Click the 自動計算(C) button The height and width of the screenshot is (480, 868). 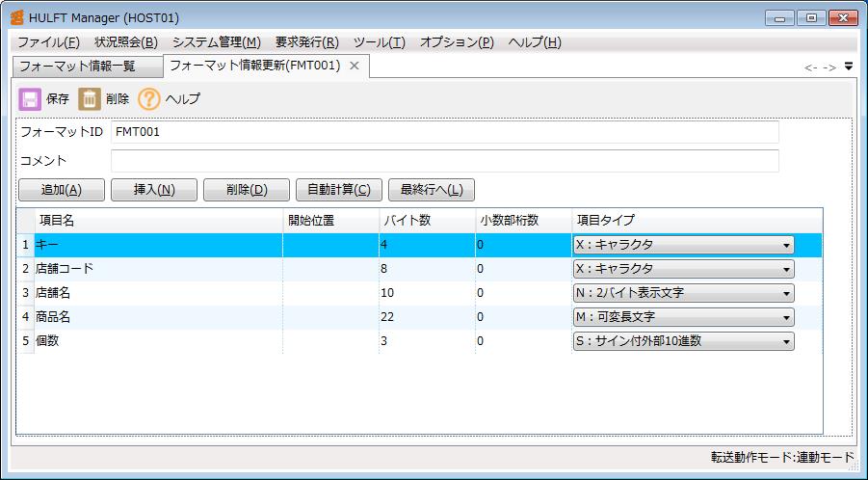[x=339, y=190]
